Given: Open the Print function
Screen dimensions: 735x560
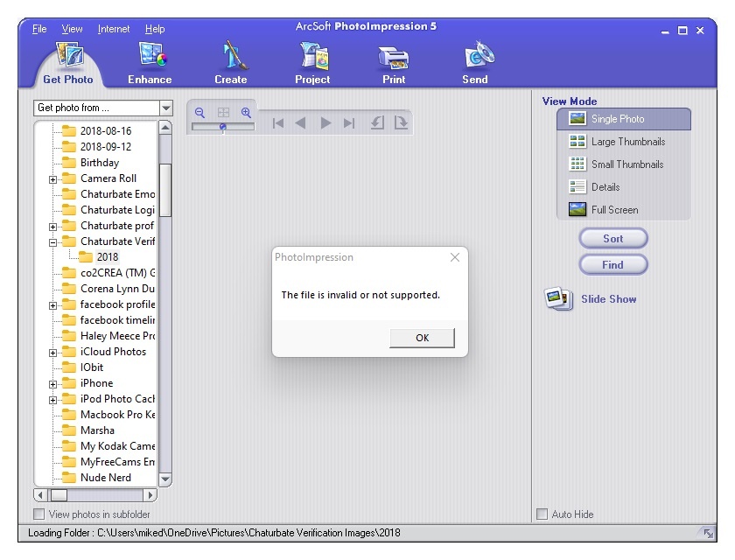Looking at the screenshot, I should pos(393,55).
